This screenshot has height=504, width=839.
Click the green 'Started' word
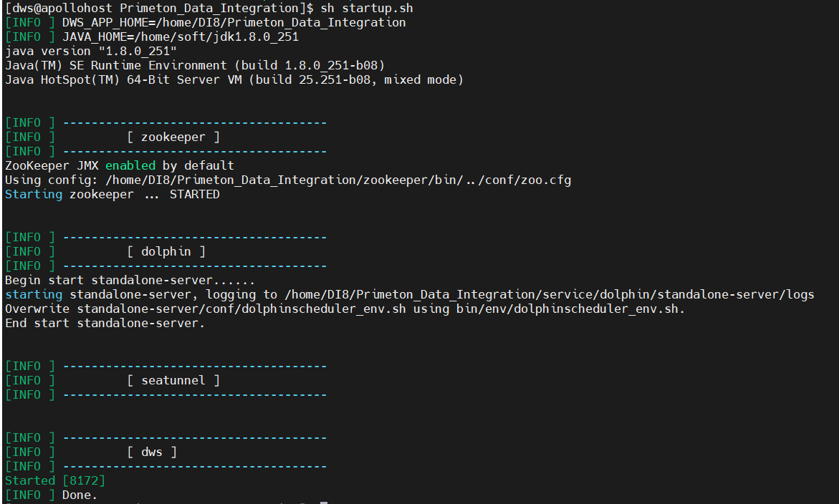(29, 480)
